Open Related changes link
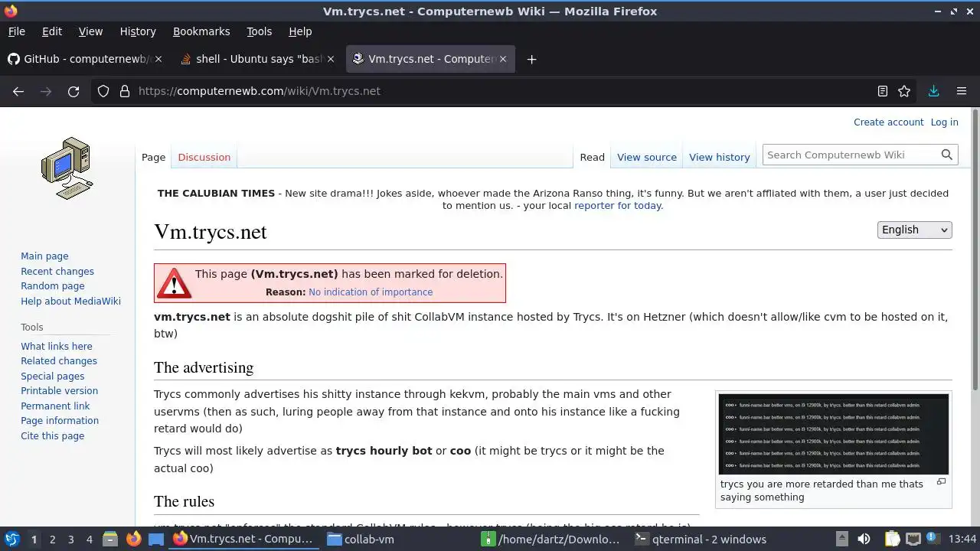 tap(59, 361)
